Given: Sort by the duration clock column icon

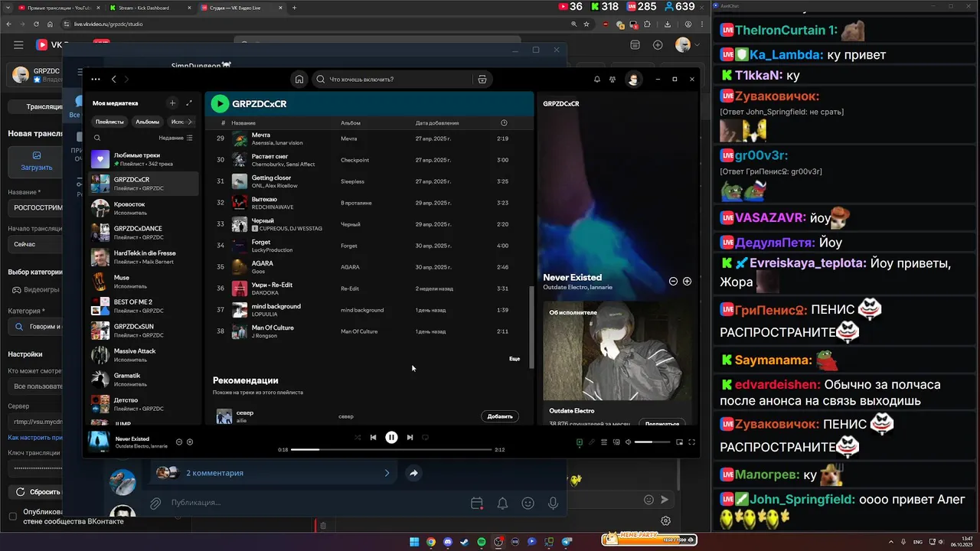Looking at the screenshot, I should pyautogui.click(x=503, y=122).
